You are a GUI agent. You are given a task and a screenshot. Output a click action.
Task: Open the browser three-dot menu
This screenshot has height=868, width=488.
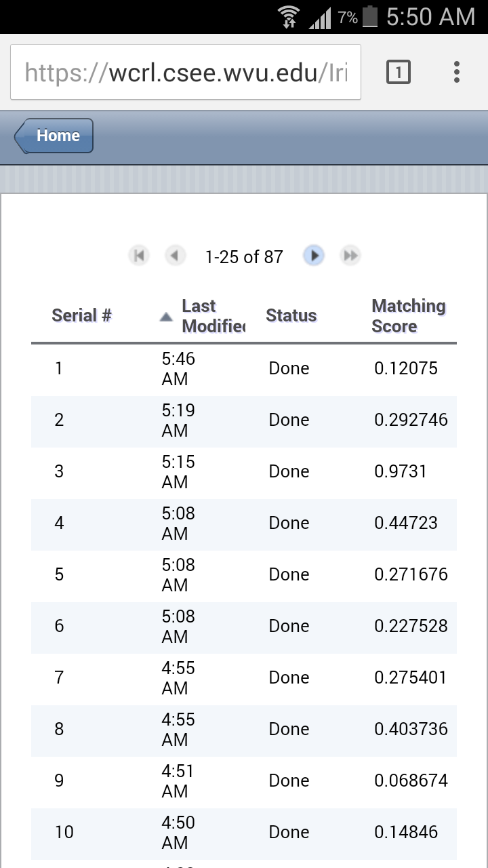[x=457, y=72]
